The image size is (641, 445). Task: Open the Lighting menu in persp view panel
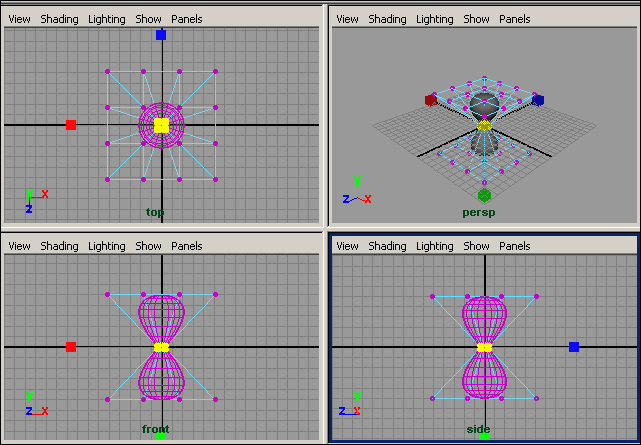tap(434, 19)
